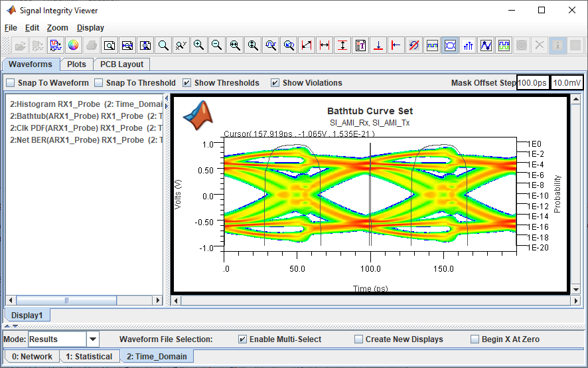The height and width of the screenshot is (368, 588).
Task: Click the zoom out magnifier icon
Action: point(216,46)
